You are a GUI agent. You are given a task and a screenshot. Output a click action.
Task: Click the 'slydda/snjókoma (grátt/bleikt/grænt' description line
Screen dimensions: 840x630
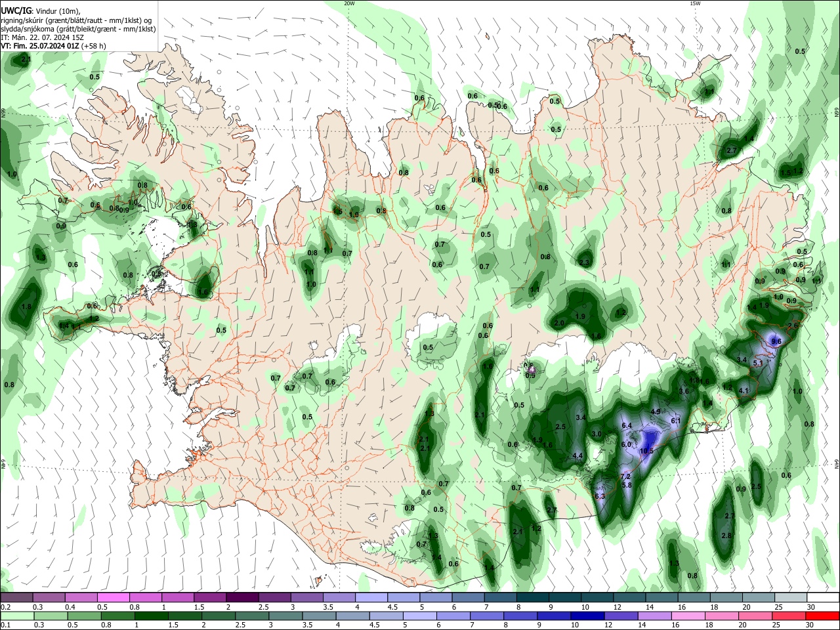(x=78, y=29)
